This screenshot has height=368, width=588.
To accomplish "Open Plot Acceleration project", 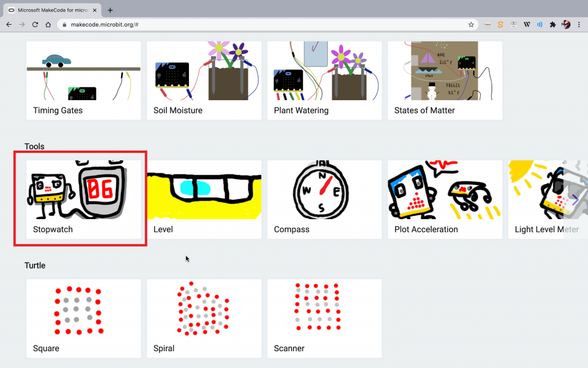I will [x=445, y=200].
